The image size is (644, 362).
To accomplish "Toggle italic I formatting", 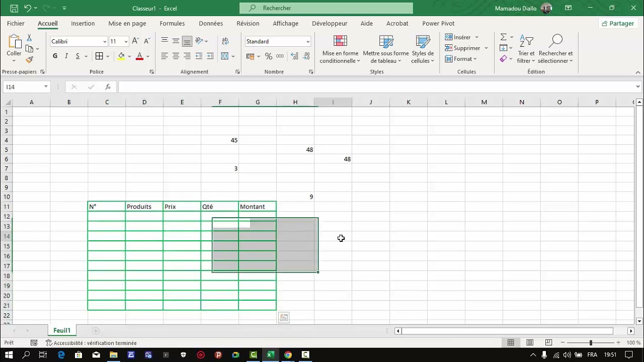I will click(x=66, y=56).
